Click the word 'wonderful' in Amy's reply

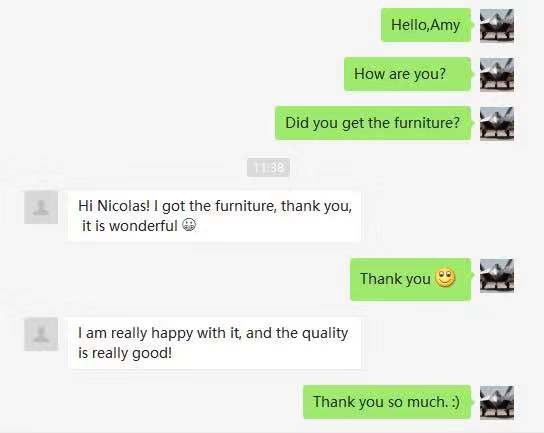point(143,226)
